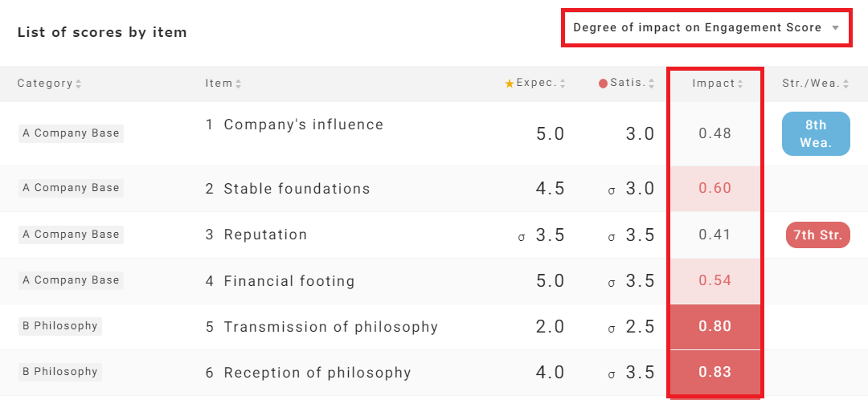Click the red dot Satis. icon

[603, 84]
